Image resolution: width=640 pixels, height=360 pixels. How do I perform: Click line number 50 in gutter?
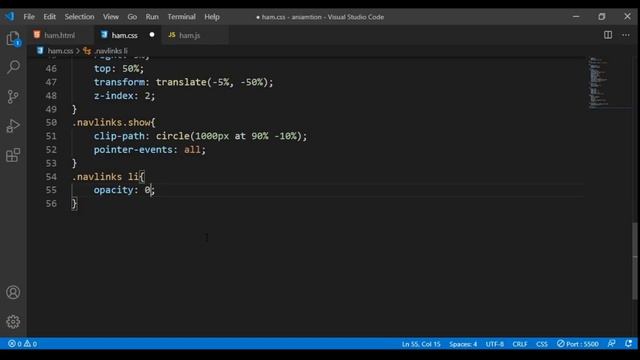coord(51,122)
